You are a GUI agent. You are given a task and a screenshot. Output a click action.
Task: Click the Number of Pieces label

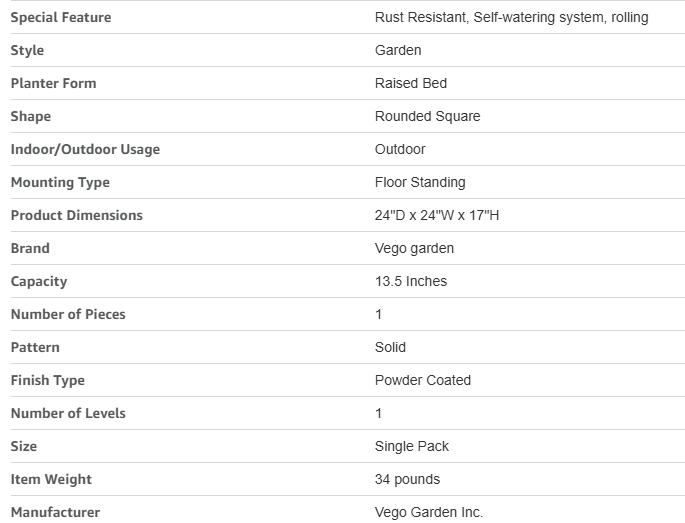(x=68, y=314)
